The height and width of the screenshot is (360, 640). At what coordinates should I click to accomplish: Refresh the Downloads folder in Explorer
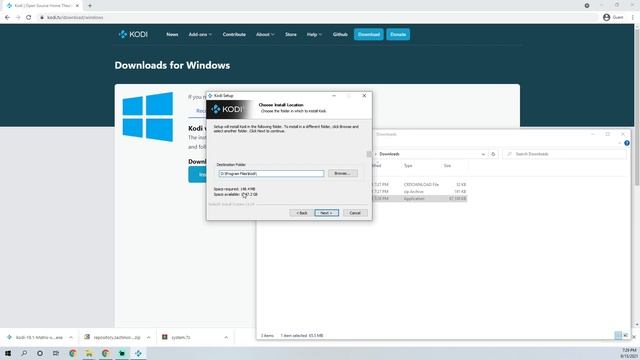(493, 154)
